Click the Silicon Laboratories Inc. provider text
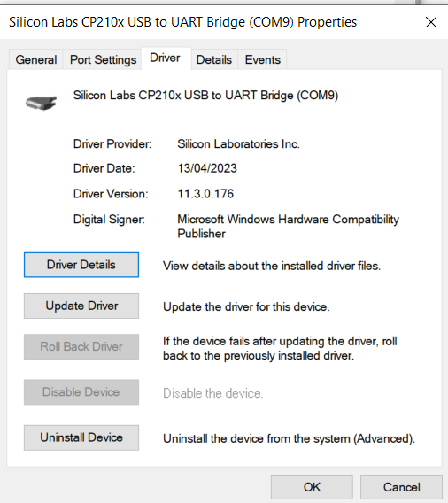Image resolution: width=448 pixels, height=503 pixels. pos(238,144)
